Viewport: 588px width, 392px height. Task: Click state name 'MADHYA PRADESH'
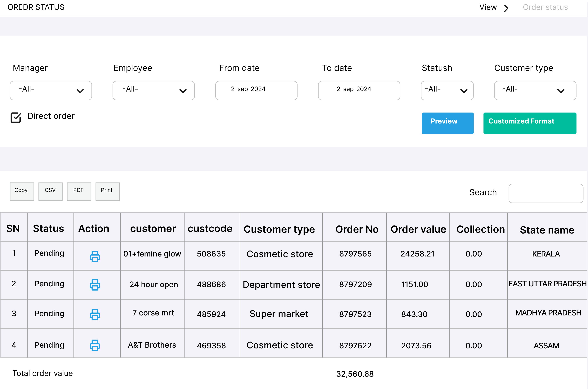548,313
